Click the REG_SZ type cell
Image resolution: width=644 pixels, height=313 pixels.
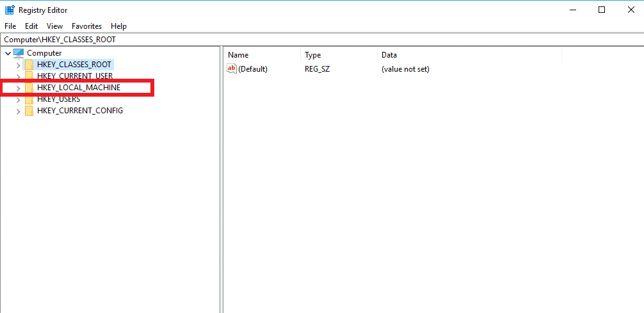(x=317, y=69)
